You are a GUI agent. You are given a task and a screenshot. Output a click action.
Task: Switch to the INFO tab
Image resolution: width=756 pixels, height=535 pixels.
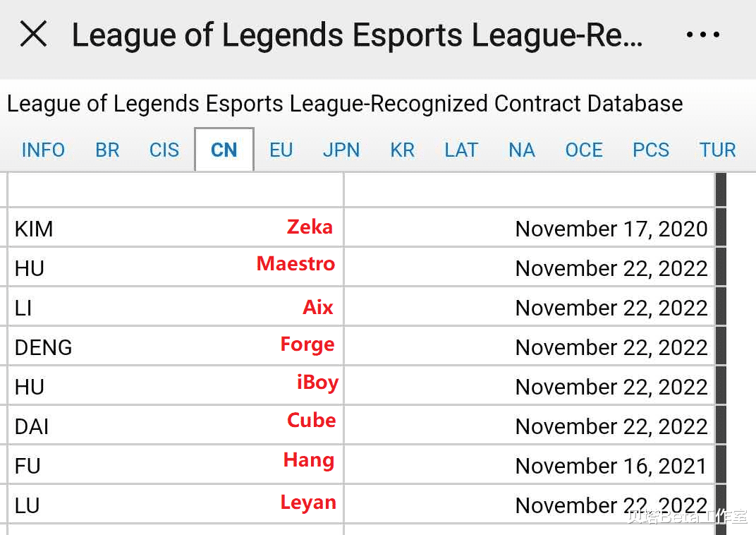pyautogui.click(x=43, y=150)
